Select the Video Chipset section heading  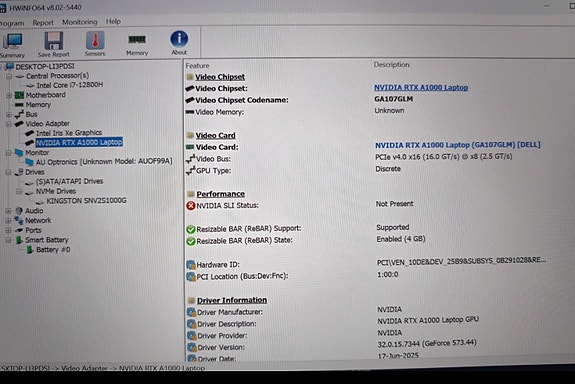[220, 77]
